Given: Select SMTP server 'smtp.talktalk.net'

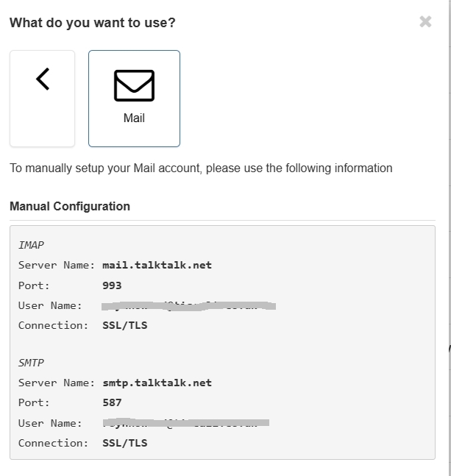Looking at the screenshot, I should tap(157, 383).
